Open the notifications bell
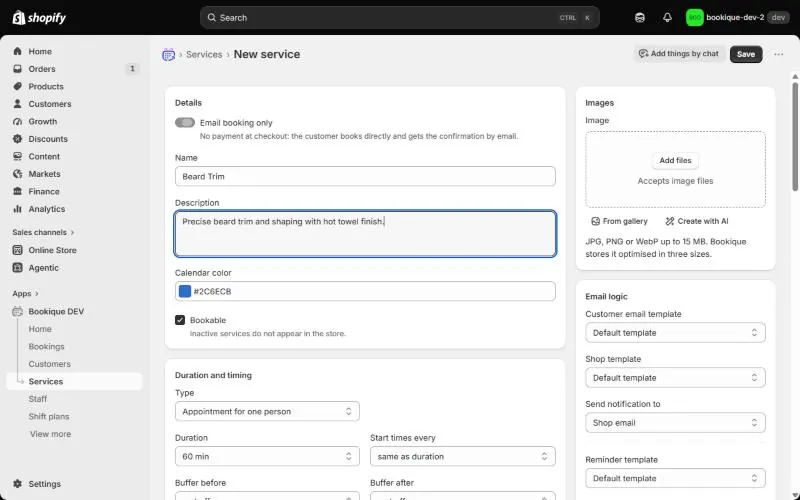Screen dimensions: 800x500 (667, 18)
